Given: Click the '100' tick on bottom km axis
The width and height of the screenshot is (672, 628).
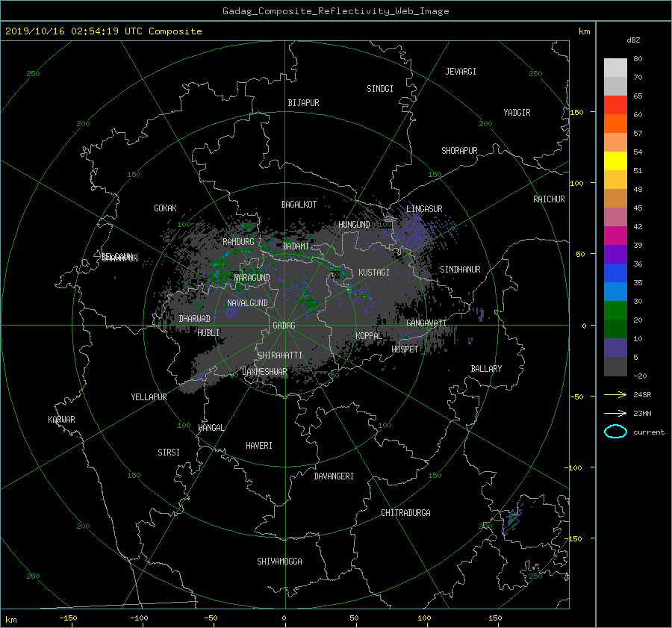Looking at the screenshot, I should pos(424,618).
